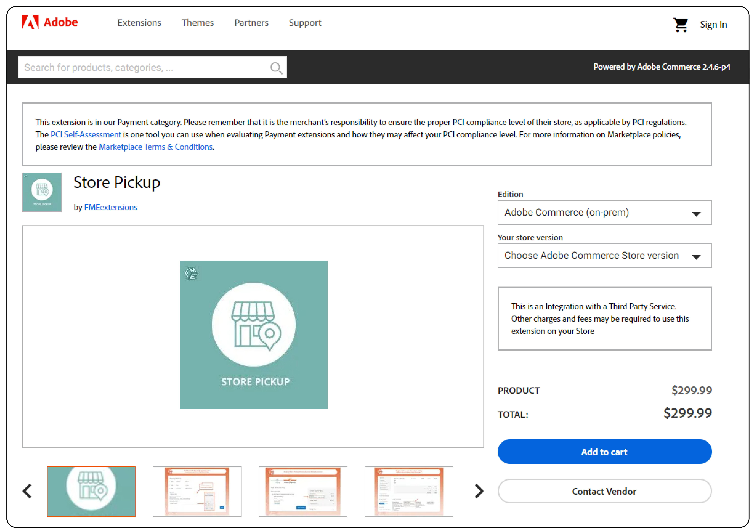Select the fourth screenshot thumbnail
Screen dimensions: 756x532
[409, 491]
